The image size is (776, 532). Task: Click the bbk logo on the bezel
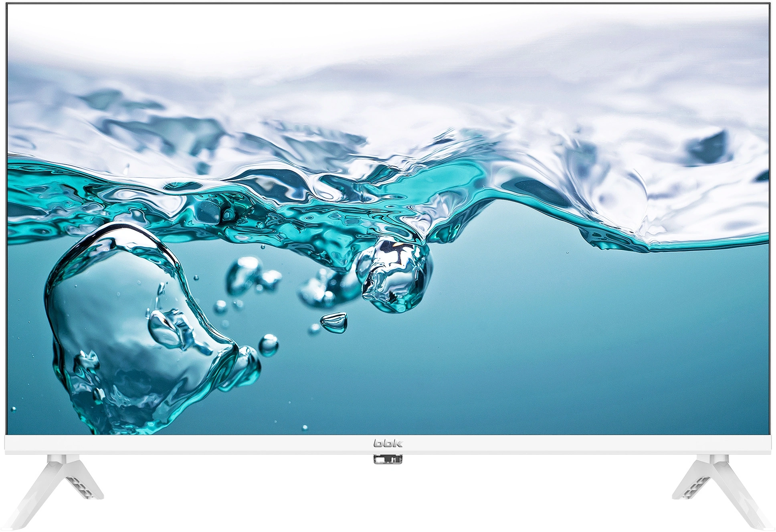click(x=388, y=443)
